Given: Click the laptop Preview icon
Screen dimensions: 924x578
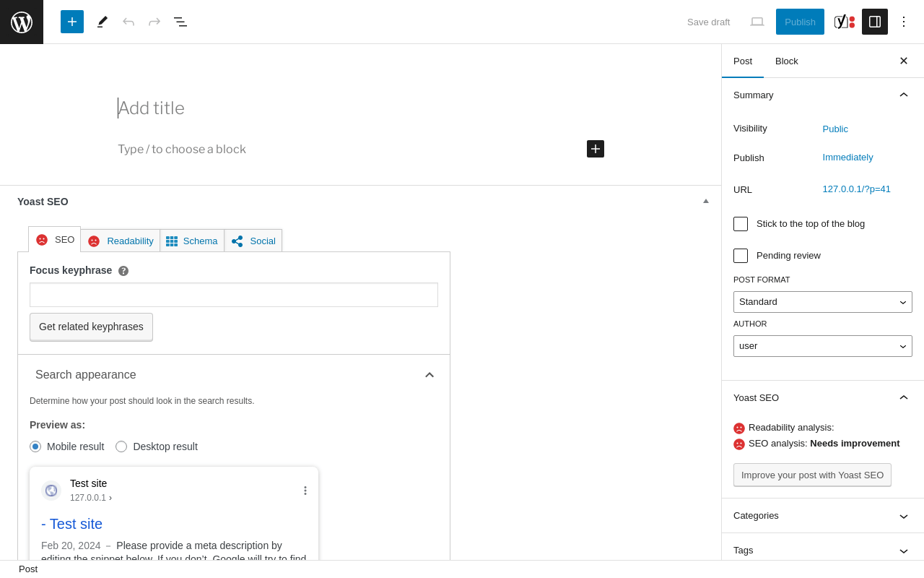Looking at the screenshot, I should (757, 22).
